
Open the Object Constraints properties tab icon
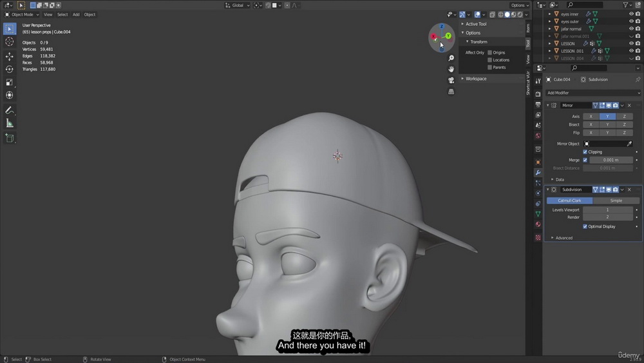(x=538, y=204)
